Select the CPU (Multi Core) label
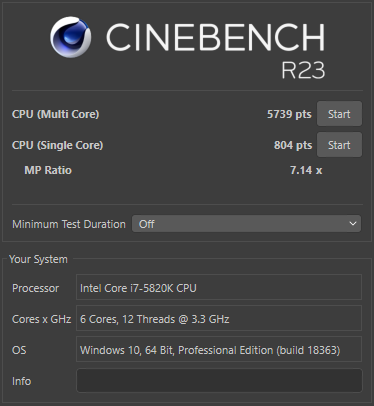 [x=55, y=114]
